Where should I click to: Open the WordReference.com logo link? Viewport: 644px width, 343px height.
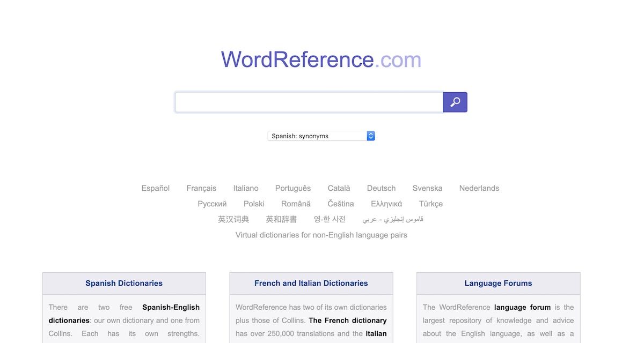click(321, 59)
